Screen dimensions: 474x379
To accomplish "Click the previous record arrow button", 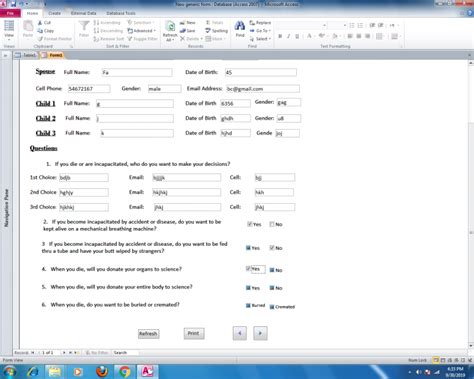I will [240, 333].
